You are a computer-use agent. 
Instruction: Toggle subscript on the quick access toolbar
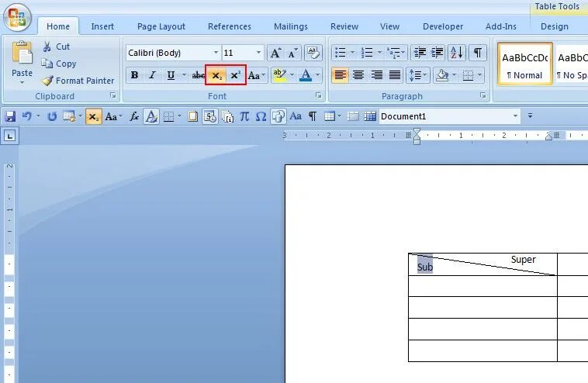pyautogui.click(x=93, y=116)
